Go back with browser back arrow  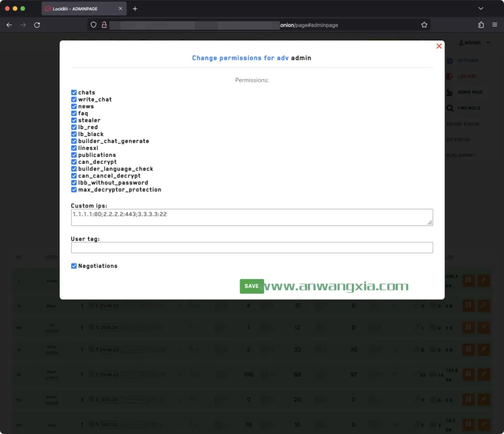pos(9,25)
